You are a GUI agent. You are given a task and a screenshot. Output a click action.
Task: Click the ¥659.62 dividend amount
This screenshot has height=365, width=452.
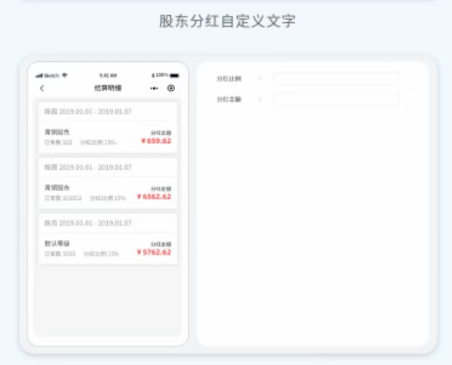tap(156, 141)
